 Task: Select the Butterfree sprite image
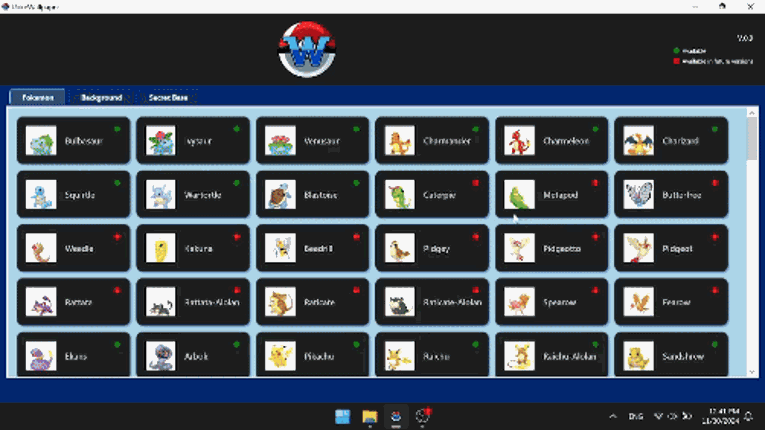click(639, 194)
